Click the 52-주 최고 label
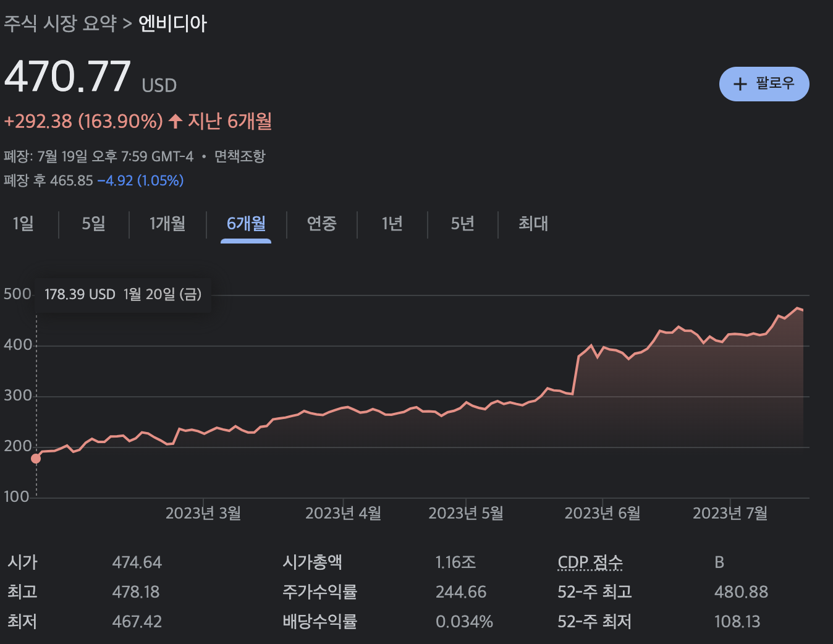The image size is (833, 644). pos(594,592)
